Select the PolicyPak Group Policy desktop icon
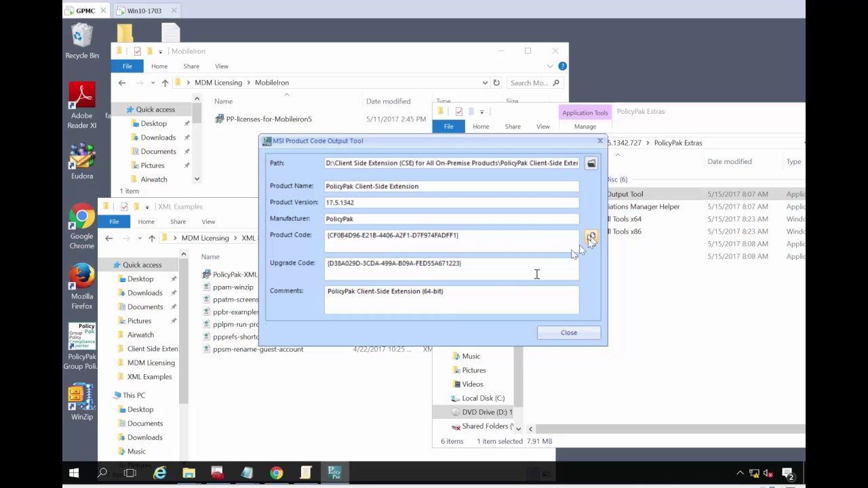Viewport: 868px width, 488px height. coord(82,346)
